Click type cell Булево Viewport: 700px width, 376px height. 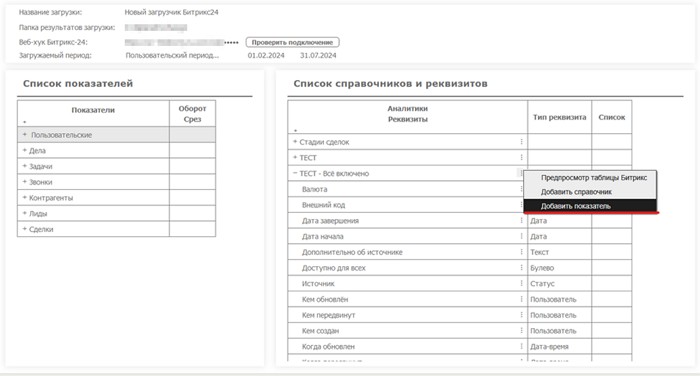pos(559,268)
